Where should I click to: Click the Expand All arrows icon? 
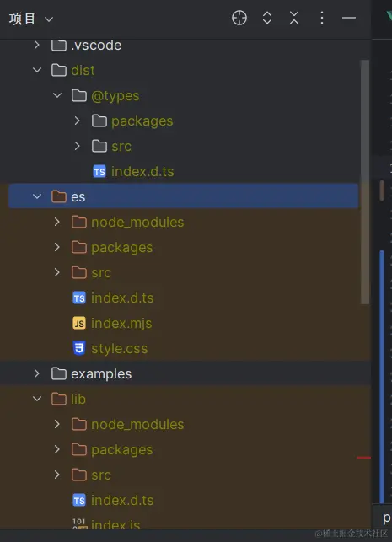click(x=267, y=18)
